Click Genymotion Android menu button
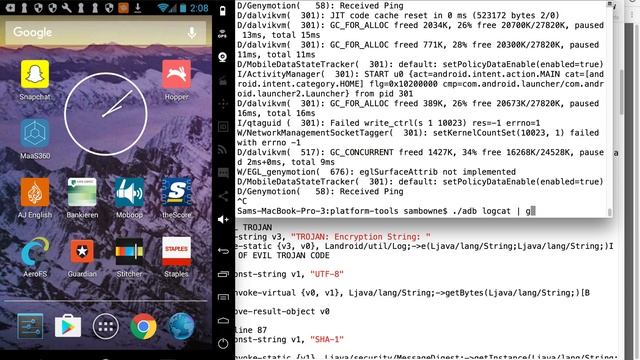The image size is (640, 360). (223, 297)
